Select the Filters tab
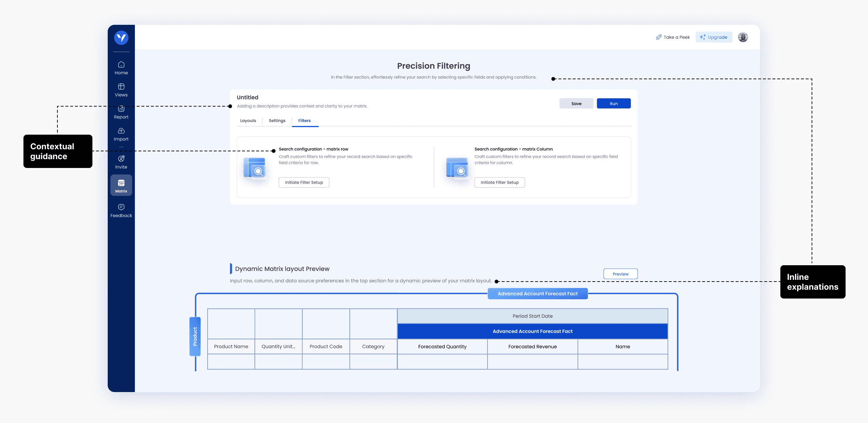868x423 pixels. click(x=304, y=121)
